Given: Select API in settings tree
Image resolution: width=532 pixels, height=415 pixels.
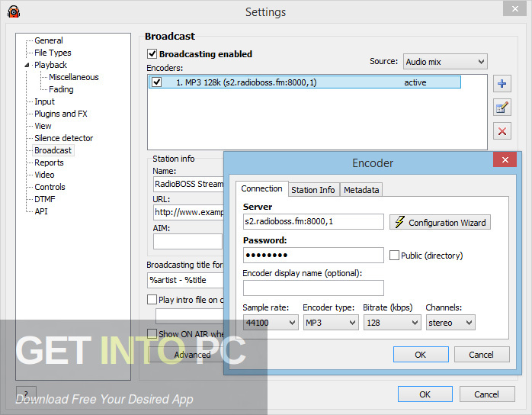Looking at the screenshot, I should point(41,211).
